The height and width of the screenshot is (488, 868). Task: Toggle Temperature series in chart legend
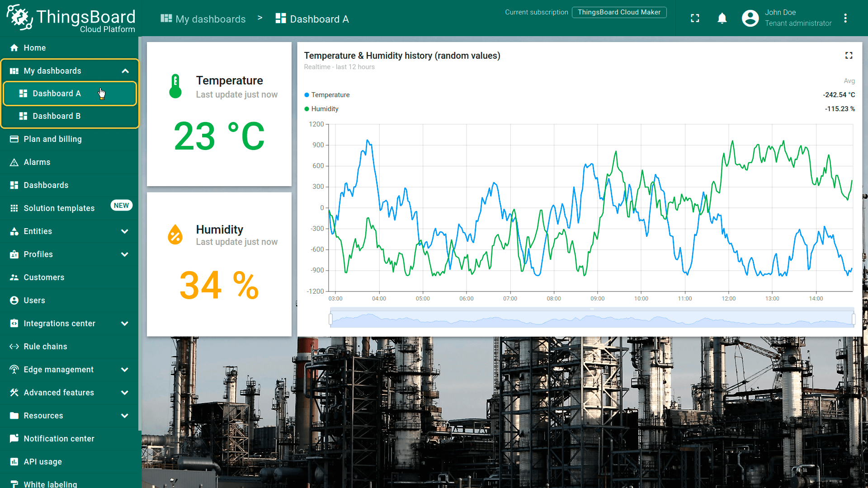coord(330,95)
